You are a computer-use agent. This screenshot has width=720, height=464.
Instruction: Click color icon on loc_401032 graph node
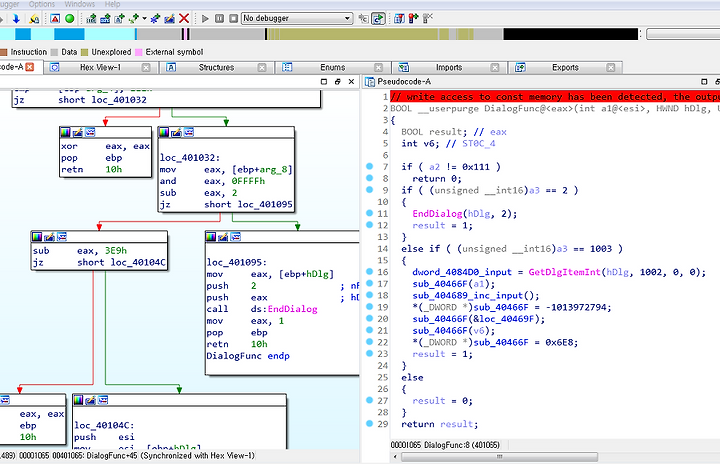point(164,133)
